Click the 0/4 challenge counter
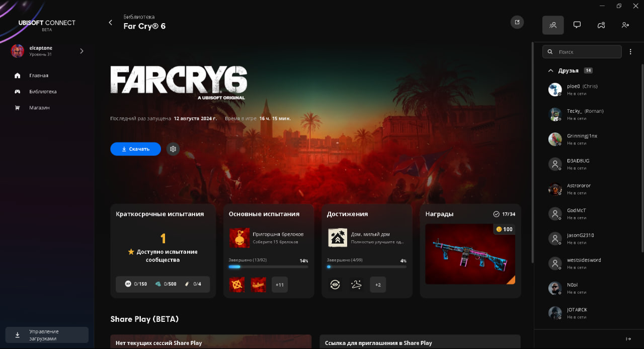 tap(192, 284)
